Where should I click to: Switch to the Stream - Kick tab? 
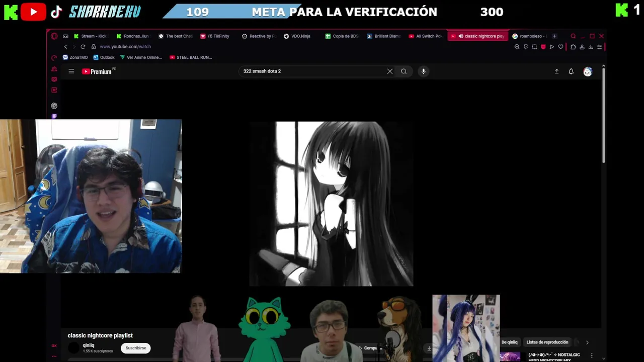[91, 36]
